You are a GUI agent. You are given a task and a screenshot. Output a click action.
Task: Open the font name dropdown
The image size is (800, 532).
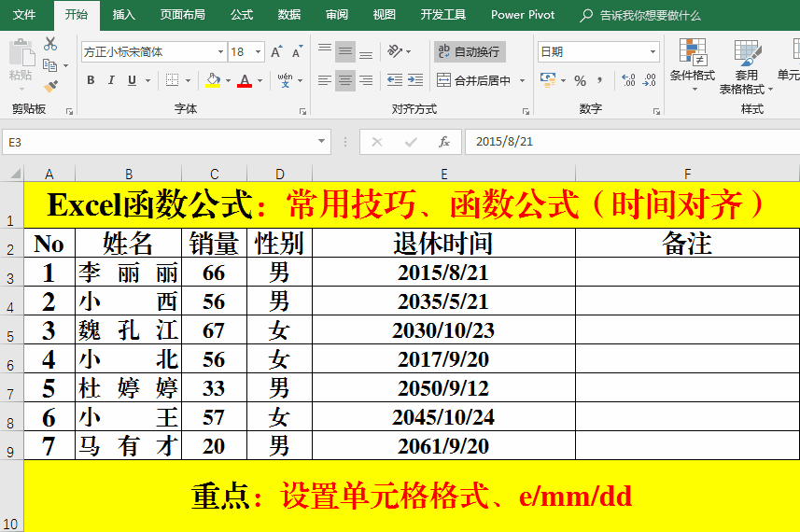pos(220,52)
